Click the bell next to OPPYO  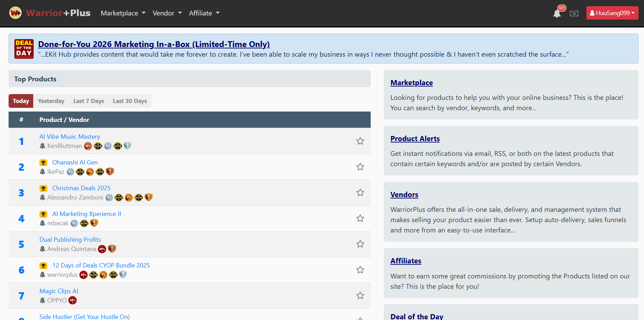43,300
